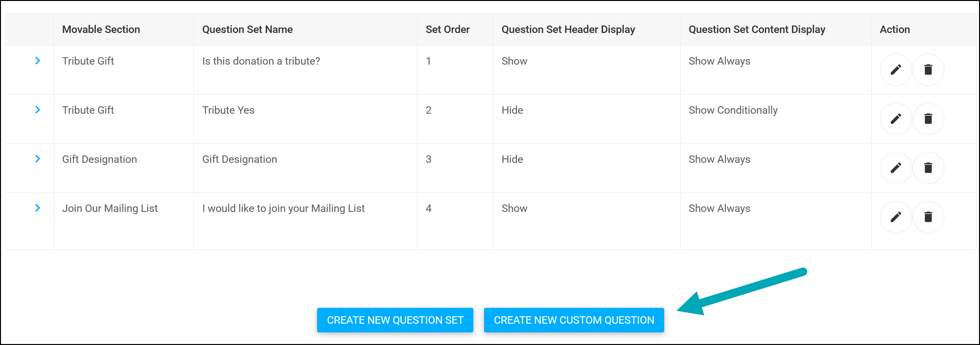Edit the Mailing List question set
Viewport: 980px width, 345px height.
895,217
